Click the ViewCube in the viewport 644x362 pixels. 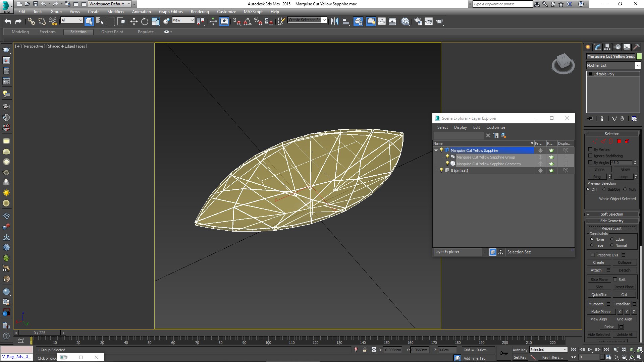coord(563,63)
